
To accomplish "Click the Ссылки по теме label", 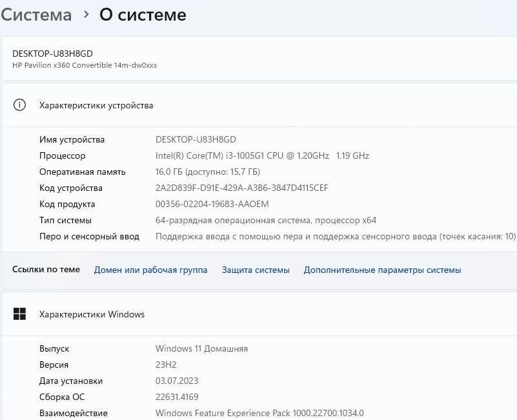I will [x=46, y=269].
